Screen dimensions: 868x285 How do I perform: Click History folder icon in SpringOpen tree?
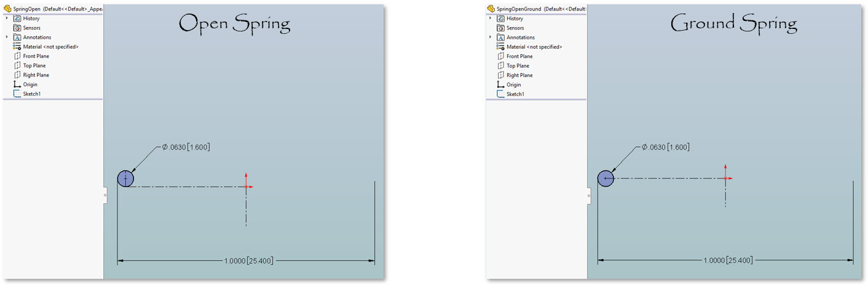click(17, 18)
